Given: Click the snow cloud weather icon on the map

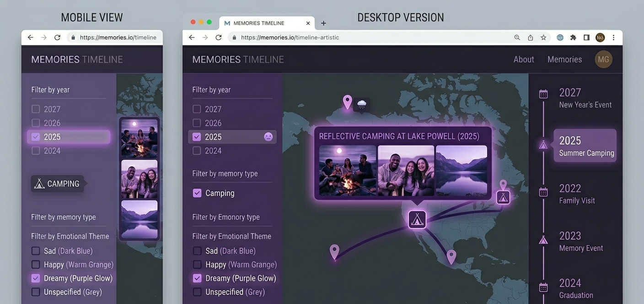Looking at the screenshot, I should [x=362, y=105].
